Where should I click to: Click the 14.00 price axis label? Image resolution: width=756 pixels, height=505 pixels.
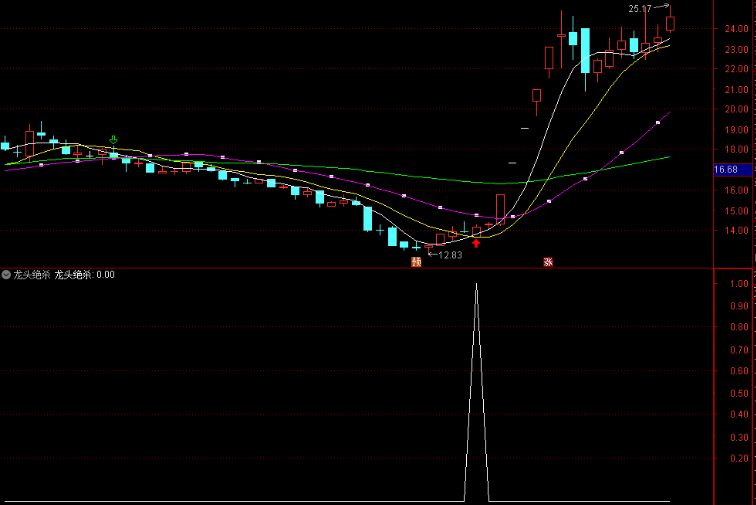tap(736, 231)
